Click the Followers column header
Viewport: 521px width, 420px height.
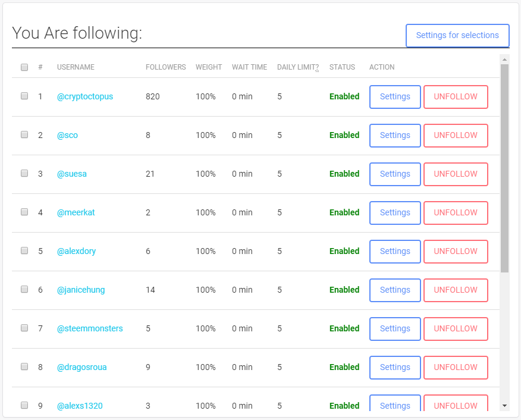166,67
